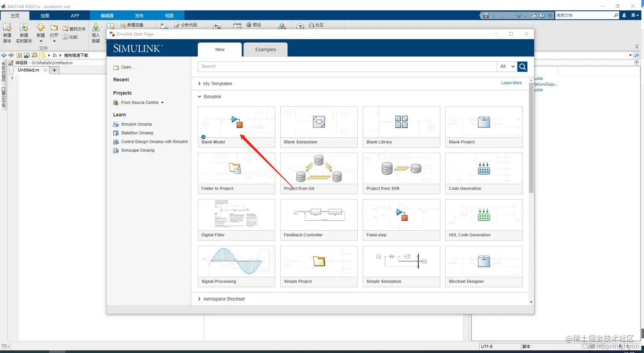Open the user account dropdown next to bell

click(x=635, y=15)
